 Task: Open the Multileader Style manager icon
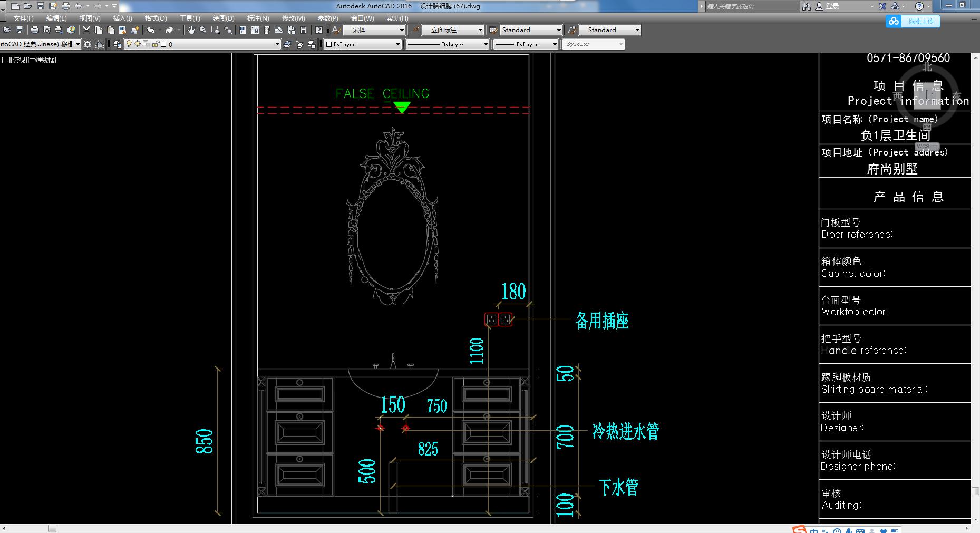point(571,30)
